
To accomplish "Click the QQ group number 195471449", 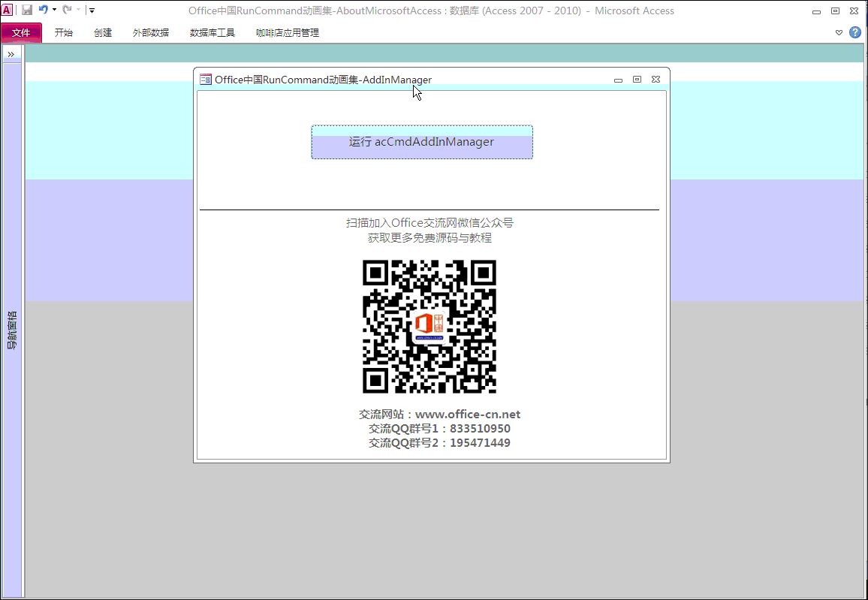I will click(480, 443).
